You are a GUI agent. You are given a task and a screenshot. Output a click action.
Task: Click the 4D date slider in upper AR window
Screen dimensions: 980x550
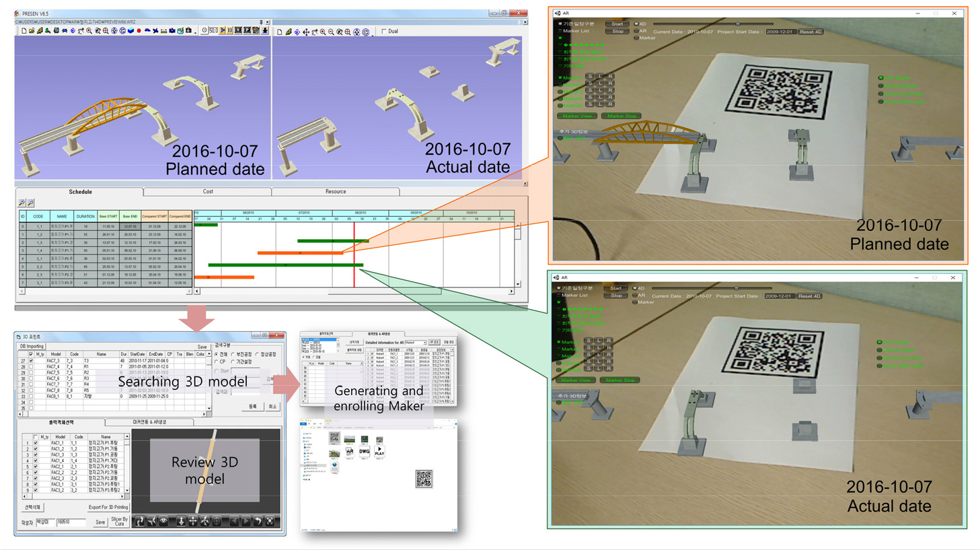714,24
